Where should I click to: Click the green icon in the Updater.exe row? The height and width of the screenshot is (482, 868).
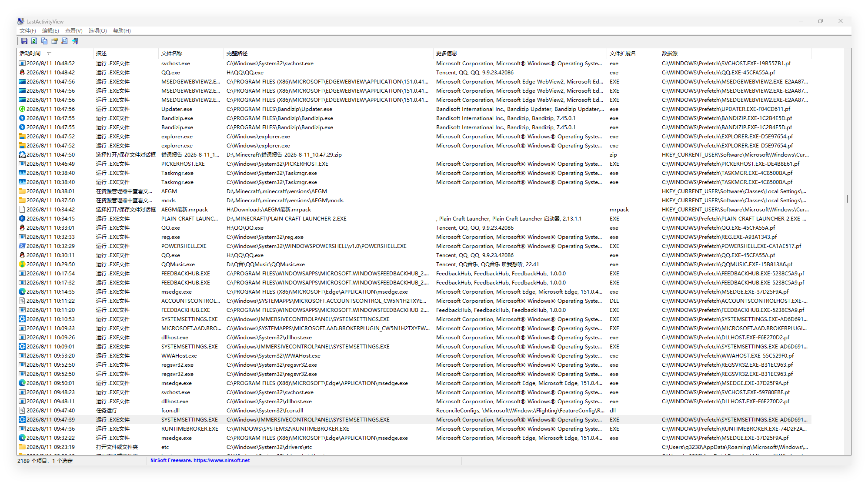(22, 109)
